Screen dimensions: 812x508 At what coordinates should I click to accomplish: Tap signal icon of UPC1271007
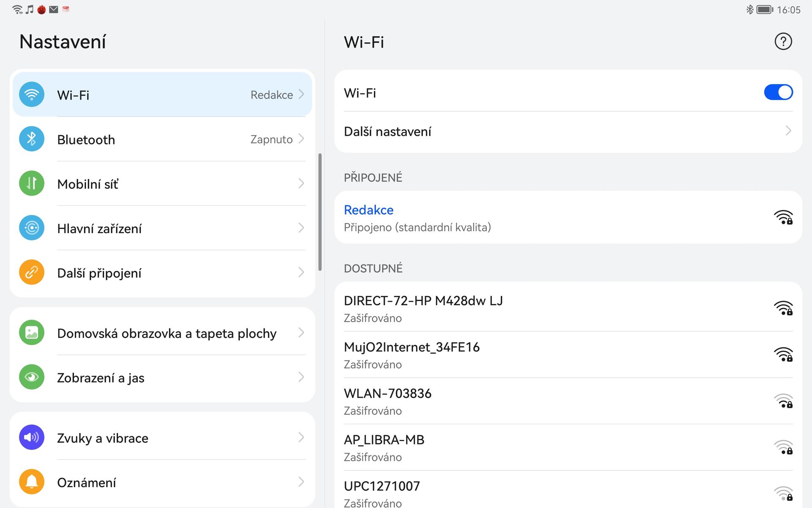pos(783,494)
